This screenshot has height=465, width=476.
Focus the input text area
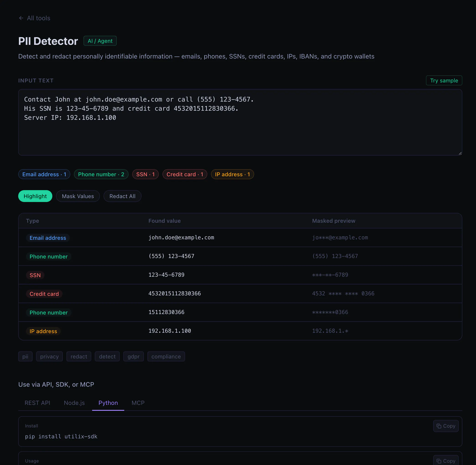pos(240,122)
